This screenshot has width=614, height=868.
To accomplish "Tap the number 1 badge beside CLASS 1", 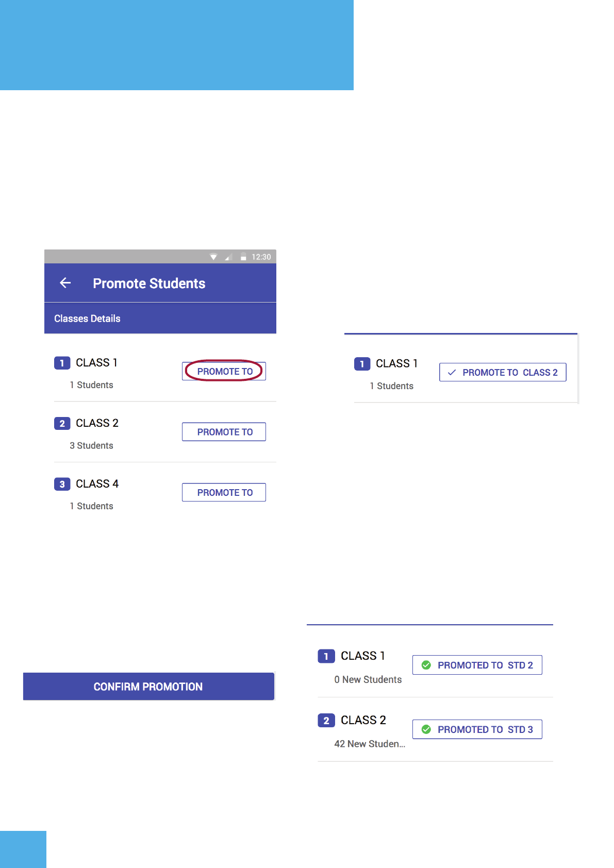I will (62, 363).
